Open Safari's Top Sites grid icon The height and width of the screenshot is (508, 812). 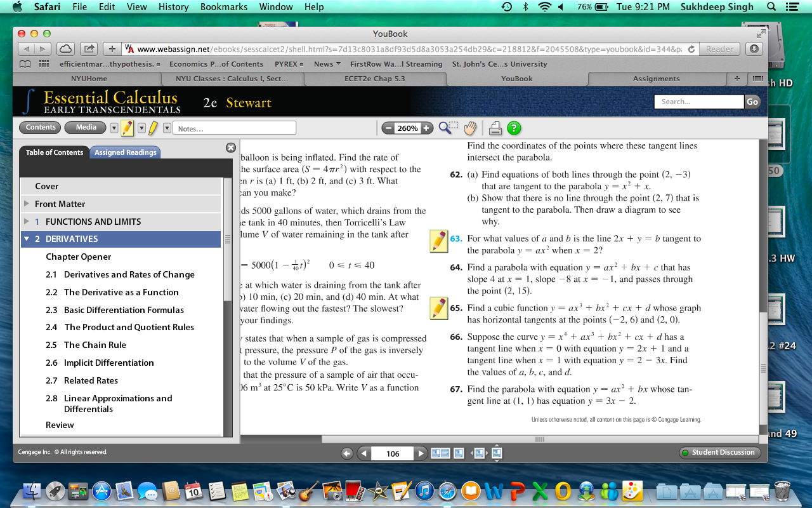click(44, 64)
